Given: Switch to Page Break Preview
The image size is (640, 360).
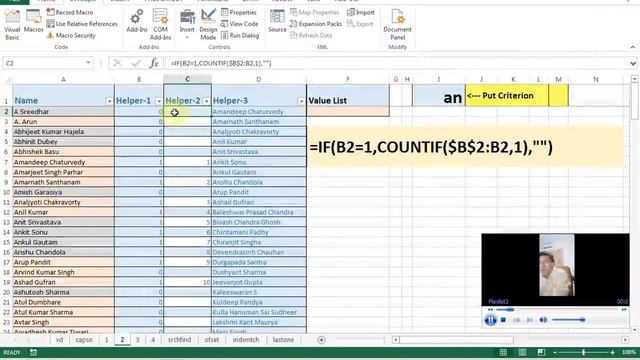Looking at the screenshot, I should coord(541,352).
